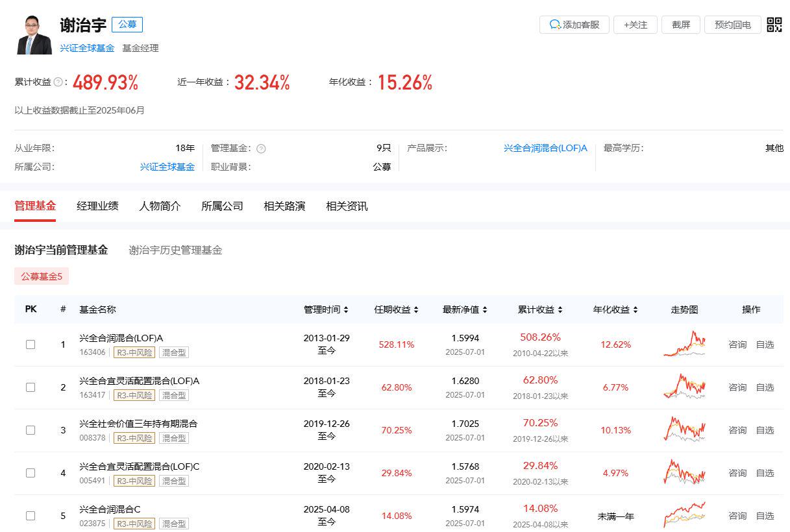Click 咨询 for fund 008378

pos(737,430)
